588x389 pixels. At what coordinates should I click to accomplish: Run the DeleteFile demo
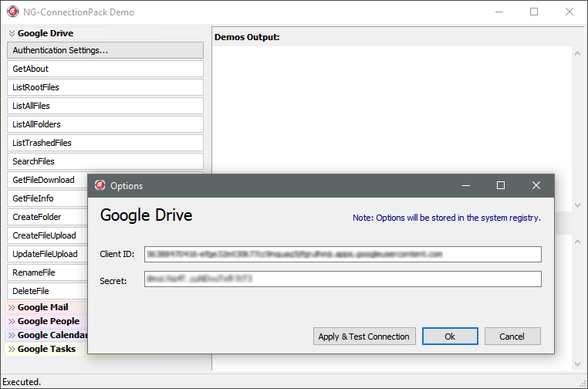click(47, 291)
